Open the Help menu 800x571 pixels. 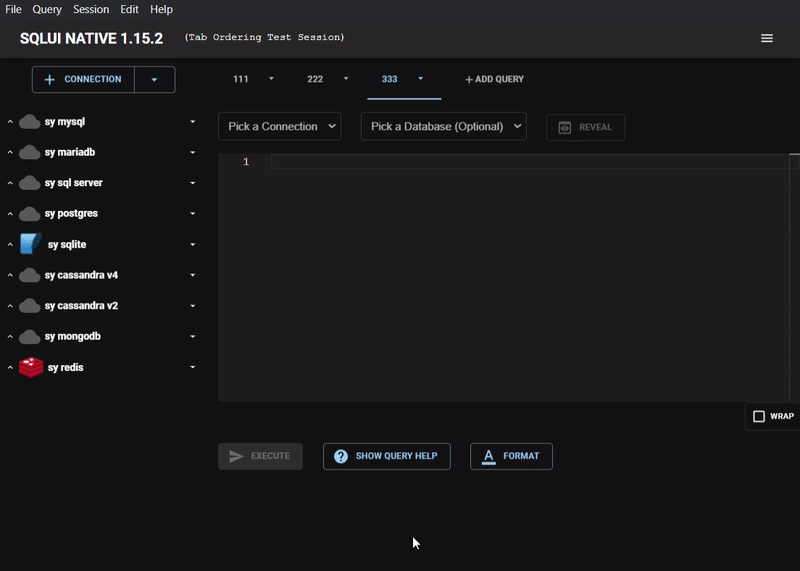pos(161,9)
